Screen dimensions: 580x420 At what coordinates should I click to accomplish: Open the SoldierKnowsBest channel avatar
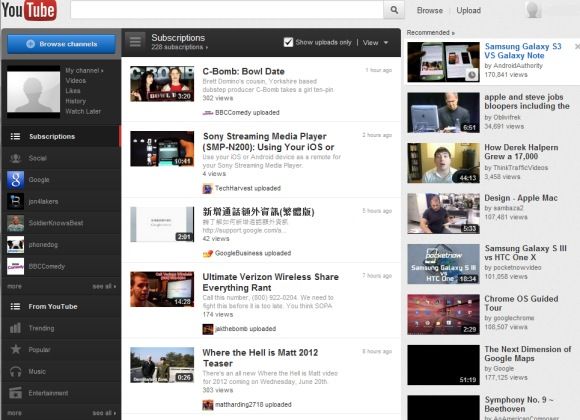pos(16,223)
